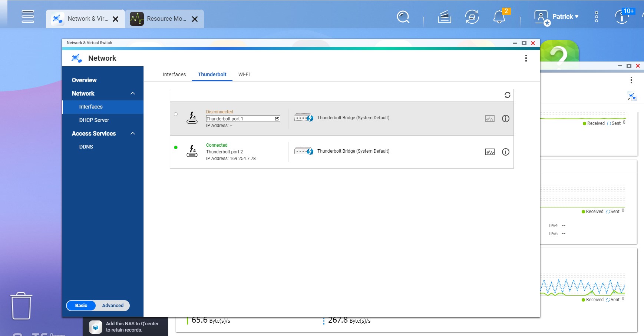Show information for Thunderbolt port 1
The height and width of the screenshot is (336, 644).
(506, 119)
